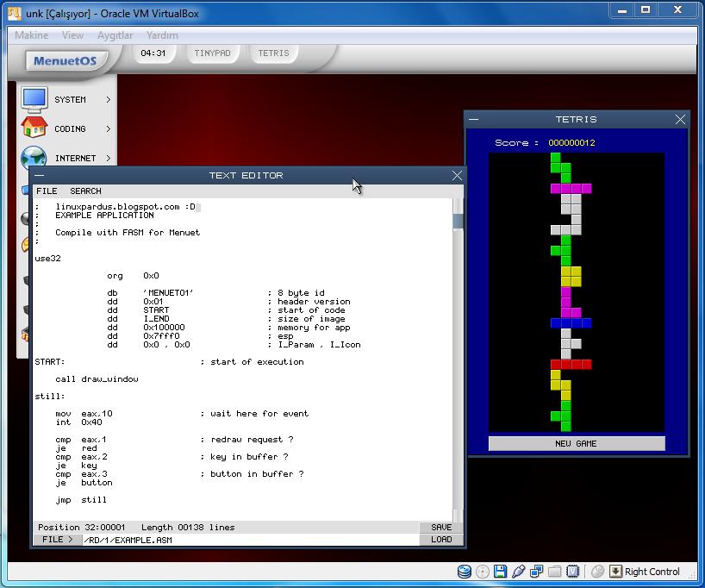
Task: Click the /RD/1/EXAMPLE.ASM file path field
Action: coord(251,540)
